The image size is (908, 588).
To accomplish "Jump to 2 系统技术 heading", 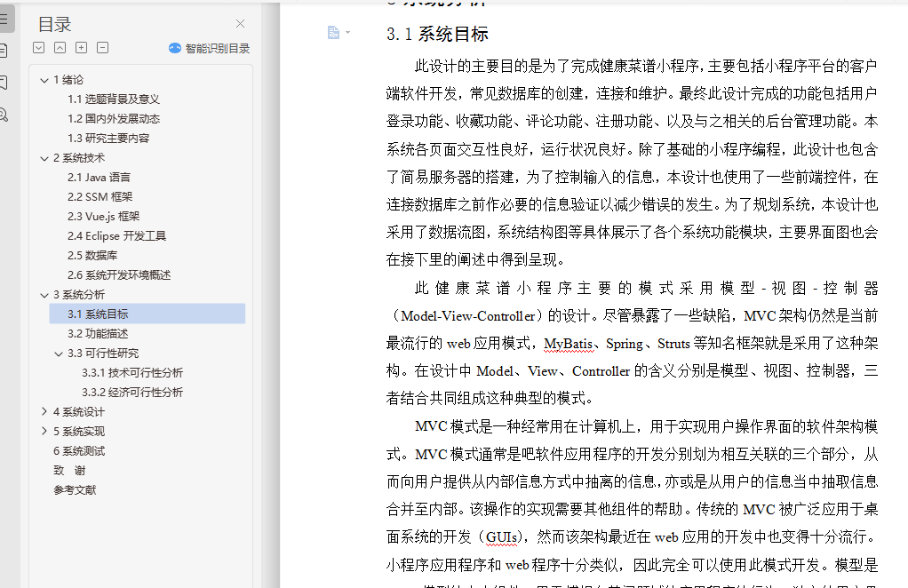I will click(79, 158).
